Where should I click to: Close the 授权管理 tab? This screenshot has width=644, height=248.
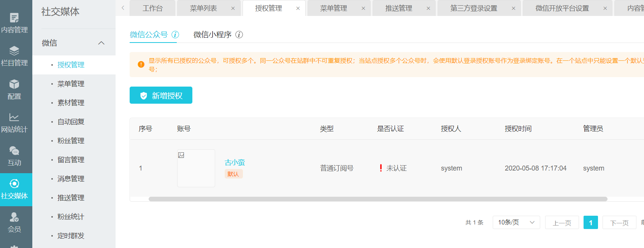298,8
